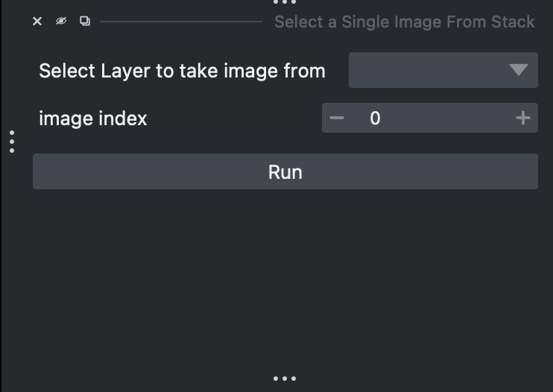Click the "Select a Single Image From Stack" title
This screenshot has width=553, height=392.
click(x=404, y=22)
